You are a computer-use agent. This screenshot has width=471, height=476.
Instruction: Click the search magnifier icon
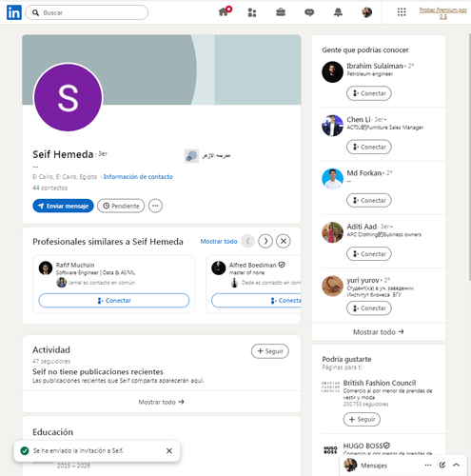[36, 12]
